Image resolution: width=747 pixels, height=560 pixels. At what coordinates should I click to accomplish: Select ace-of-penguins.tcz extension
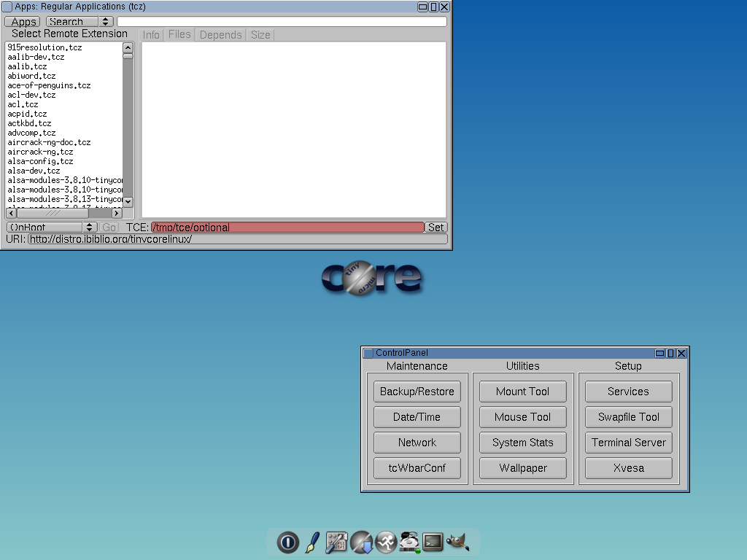64,86
